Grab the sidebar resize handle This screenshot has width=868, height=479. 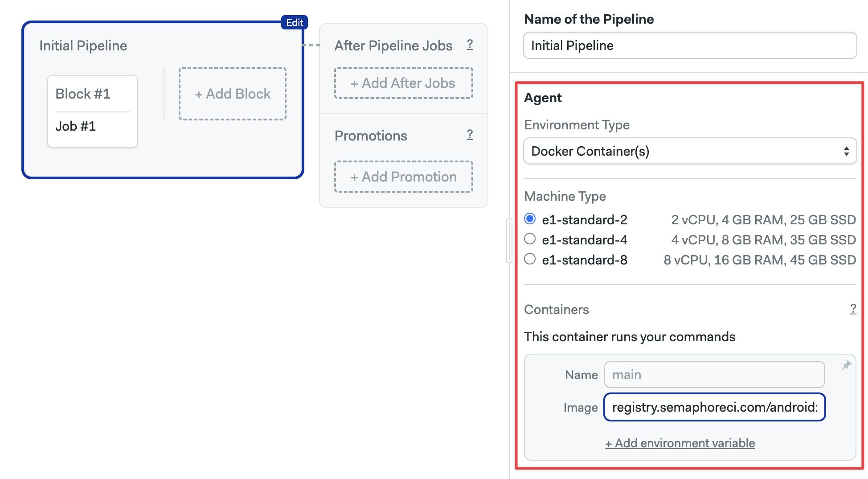click(509, 241)
